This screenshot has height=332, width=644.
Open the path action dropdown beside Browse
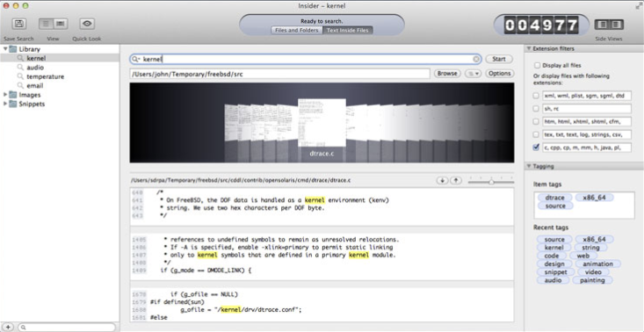point(473,74)
